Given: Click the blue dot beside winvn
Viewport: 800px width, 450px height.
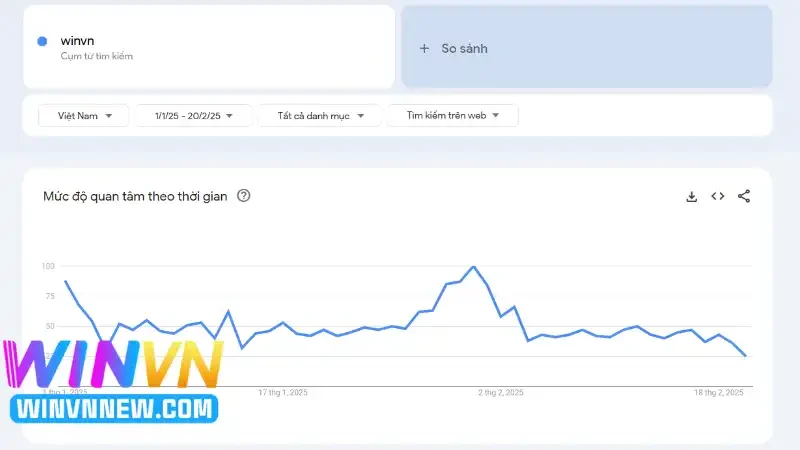Looking at the screenshot, I should [x=42, y=41].
